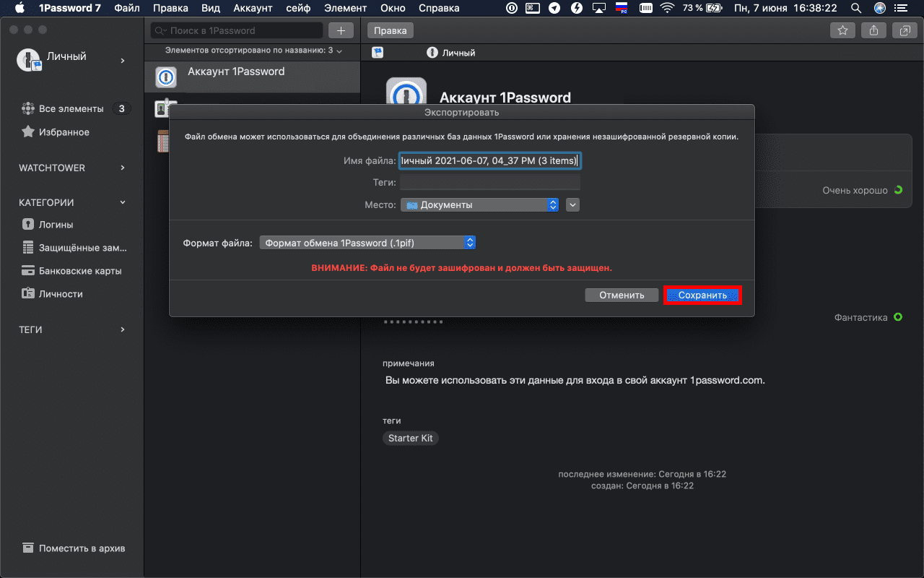Select the Логины category icon
This screenshot has height=578, width=924.
point(28,225)
